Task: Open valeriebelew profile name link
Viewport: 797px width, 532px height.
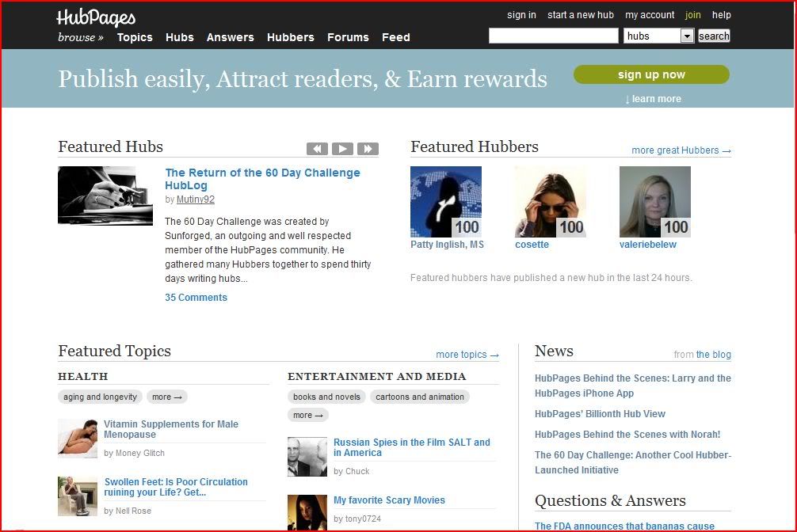Action: [647, 245]
